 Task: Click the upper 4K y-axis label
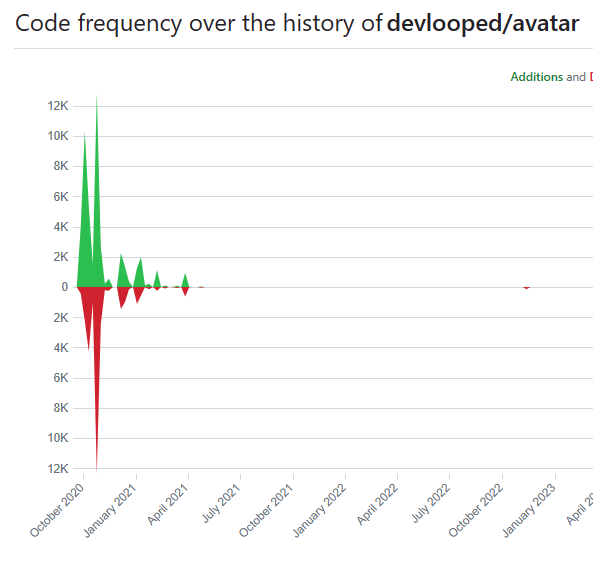tap(61, 227)
